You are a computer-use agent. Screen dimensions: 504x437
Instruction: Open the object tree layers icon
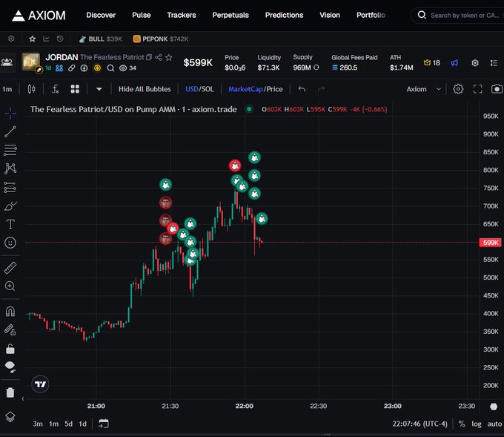[x=10, y=417]
